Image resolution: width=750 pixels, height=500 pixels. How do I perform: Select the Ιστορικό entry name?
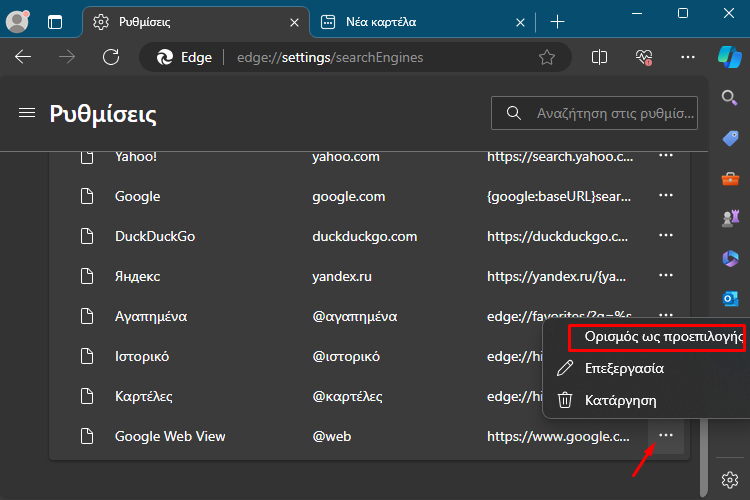click(x=142, y=356)
